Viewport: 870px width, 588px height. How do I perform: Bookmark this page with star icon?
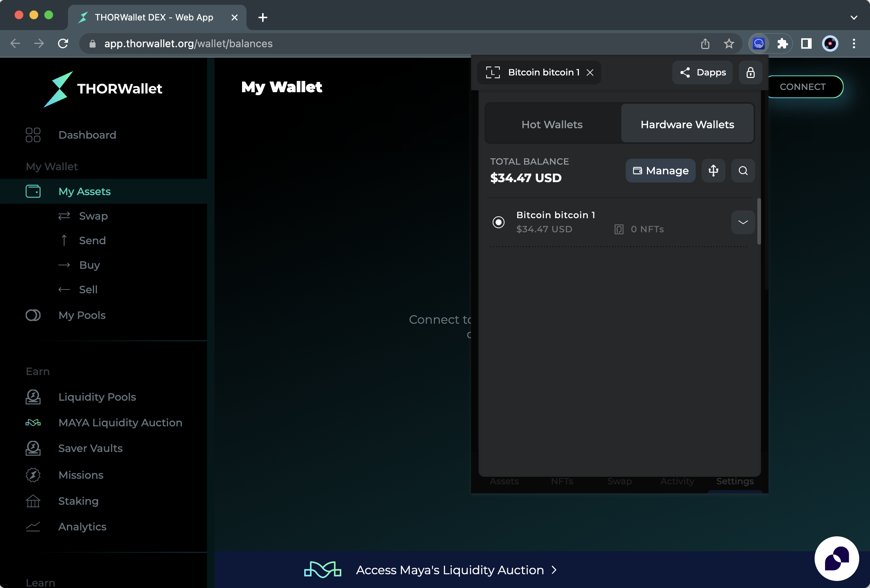click(728, 44)
